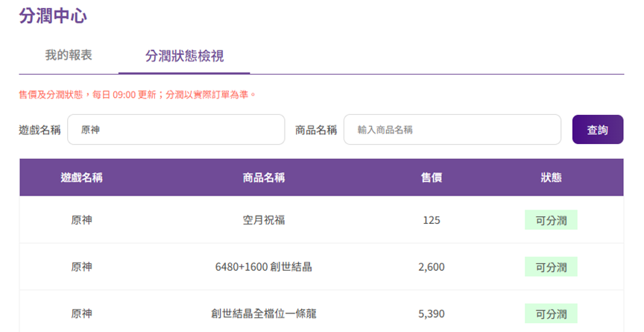This screenshot has height=332, width=644.
Task: Click the price 2,600 cell
Action: (431, 267)
